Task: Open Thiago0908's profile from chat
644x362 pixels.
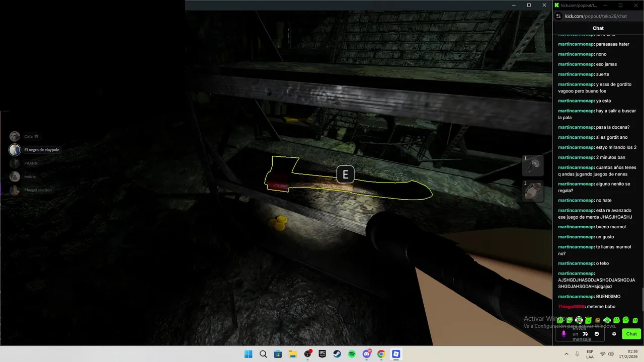Action: tap(571, 307)
